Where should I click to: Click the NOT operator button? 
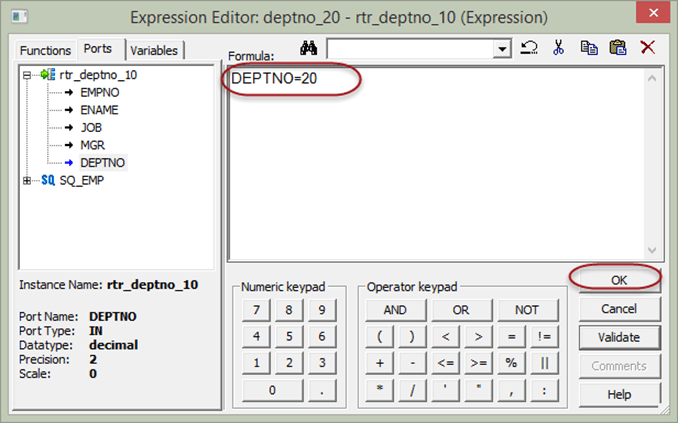527,310
